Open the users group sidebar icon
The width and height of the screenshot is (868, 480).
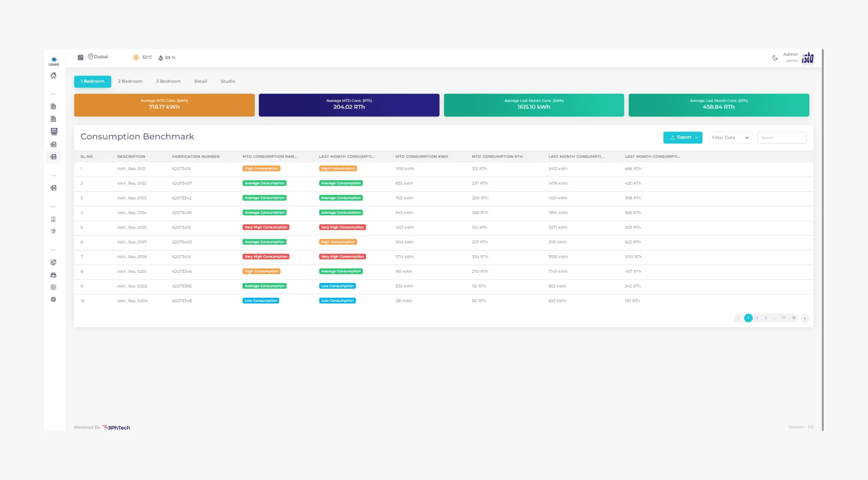point(53,275)
